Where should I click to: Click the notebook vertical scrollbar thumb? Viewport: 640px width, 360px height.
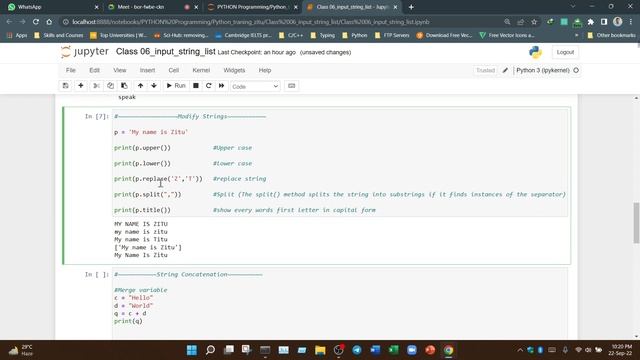636,223
